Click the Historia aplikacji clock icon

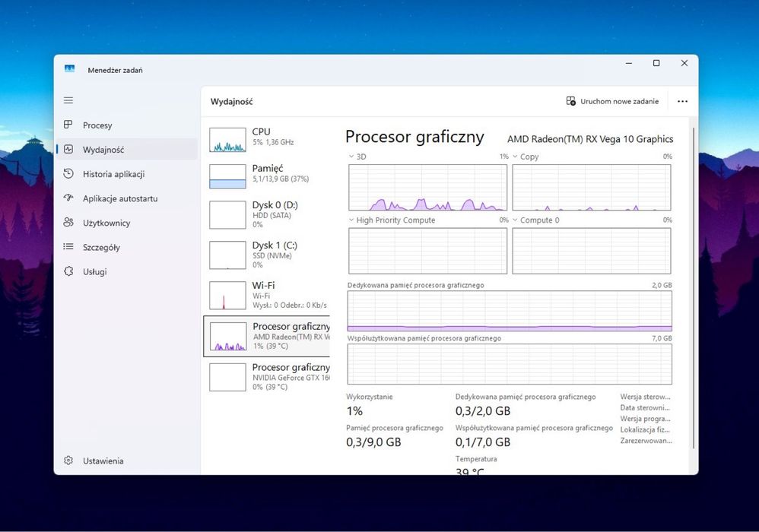pos(68,173)
